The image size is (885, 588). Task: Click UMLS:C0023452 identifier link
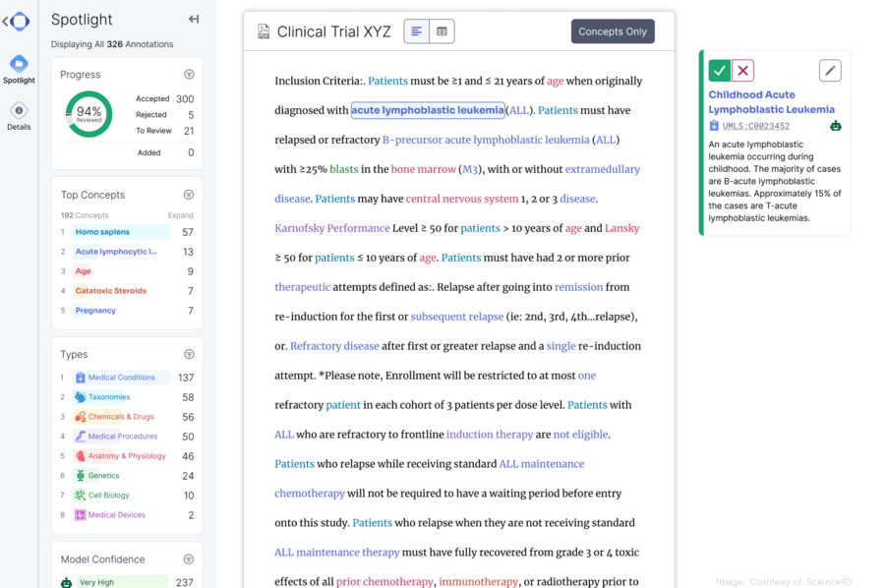click(755, 126)
